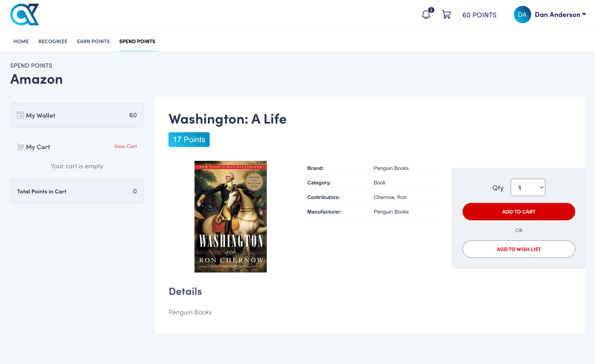Click Add to Wish List button
This screenshot has width=595, height=364.
518,249
